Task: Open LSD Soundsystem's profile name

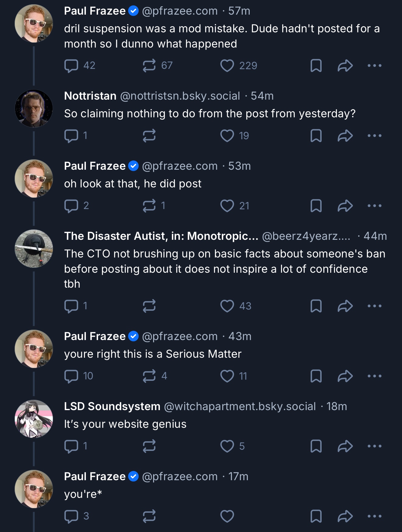Action: tap(112, 406)
